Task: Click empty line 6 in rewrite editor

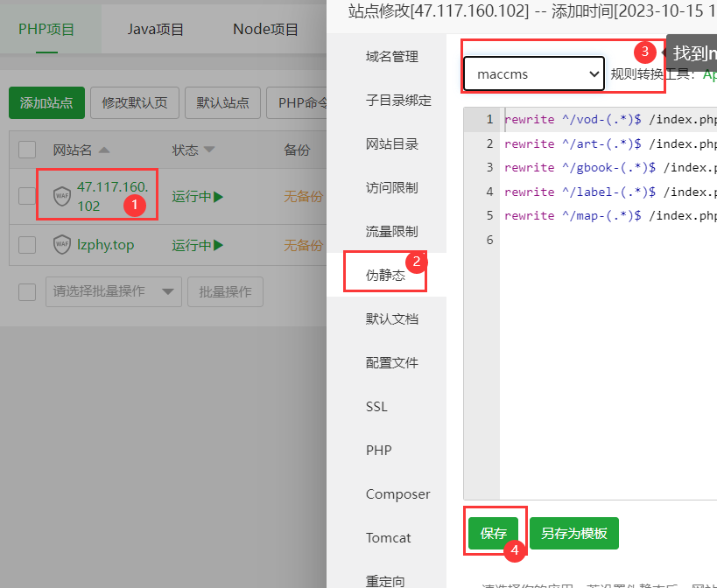Action: 604,240
